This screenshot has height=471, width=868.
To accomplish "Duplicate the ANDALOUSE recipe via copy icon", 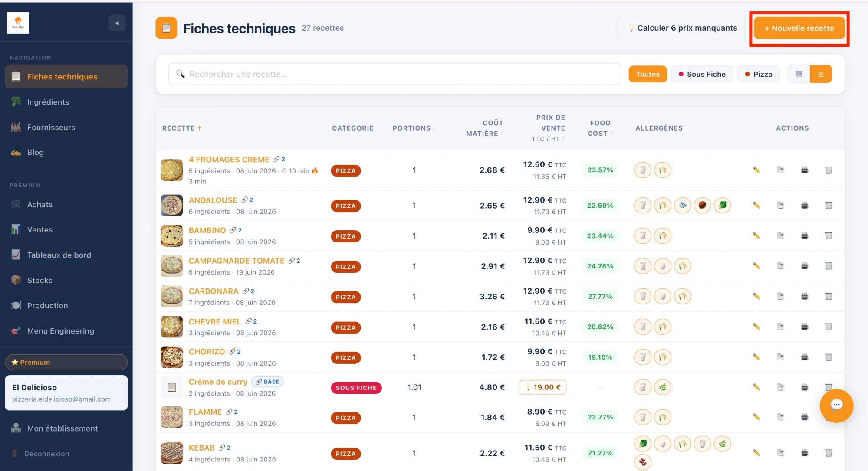I will pyautogui.click(x=780, y=205).
